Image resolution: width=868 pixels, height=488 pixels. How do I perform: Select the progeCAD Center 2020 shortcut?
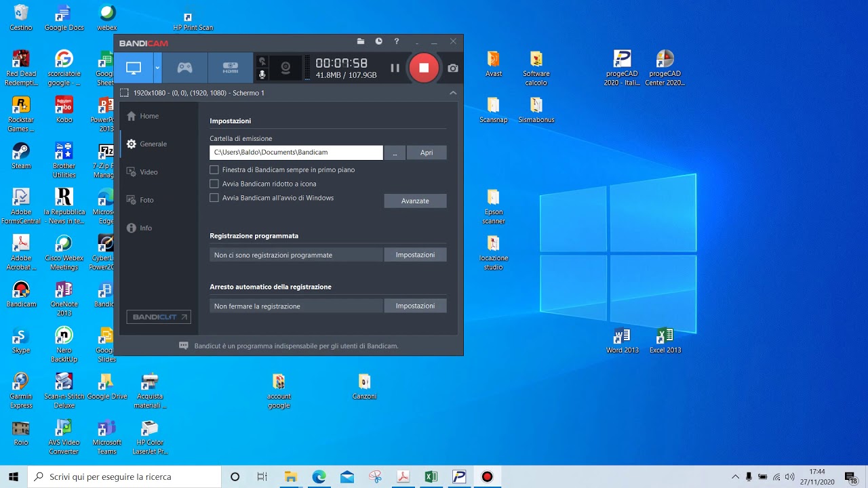tap(665, 68)
